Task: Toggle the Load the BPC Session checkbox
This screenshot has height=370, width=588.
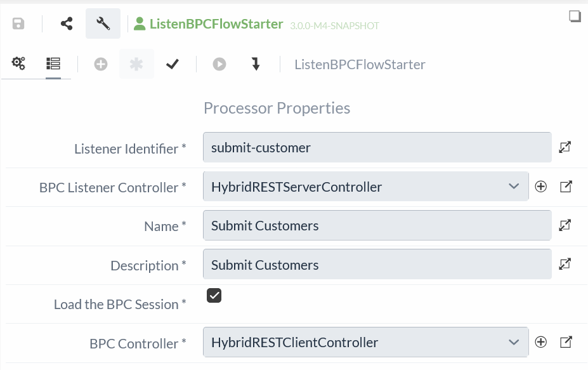Action: [214, 295]
